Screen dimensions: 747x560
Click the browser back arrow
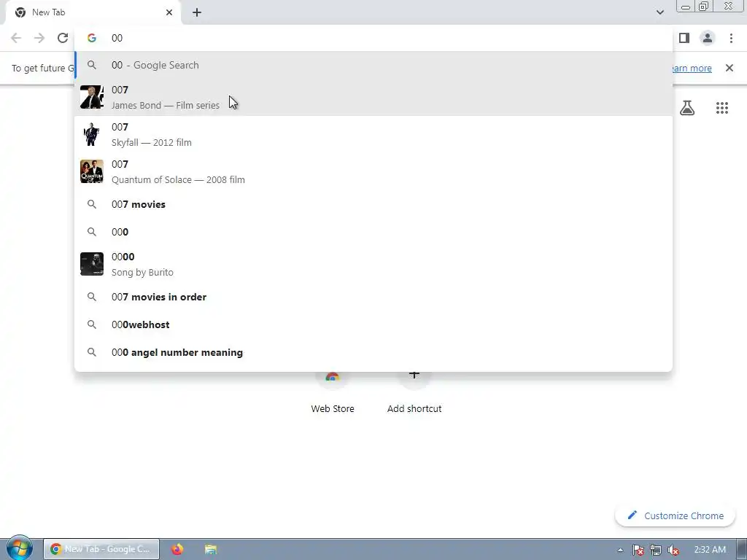coord(16,38)
